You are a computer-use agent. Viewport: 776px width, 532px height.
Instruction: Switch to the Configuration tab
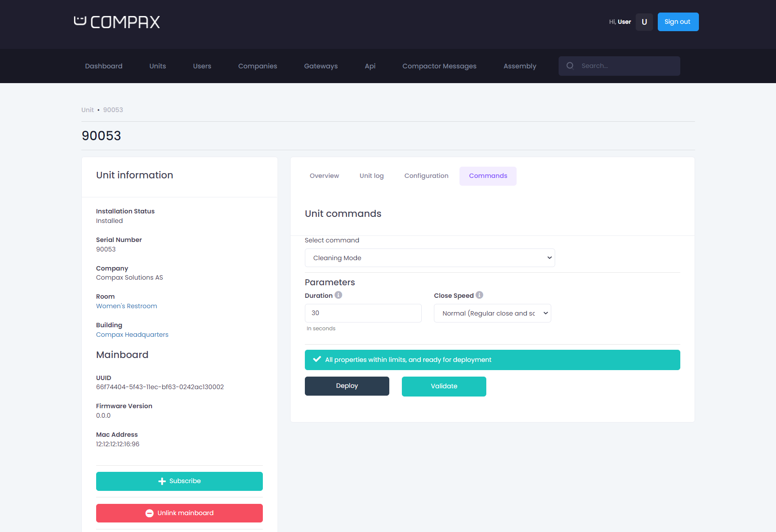[x=426, y=176]
